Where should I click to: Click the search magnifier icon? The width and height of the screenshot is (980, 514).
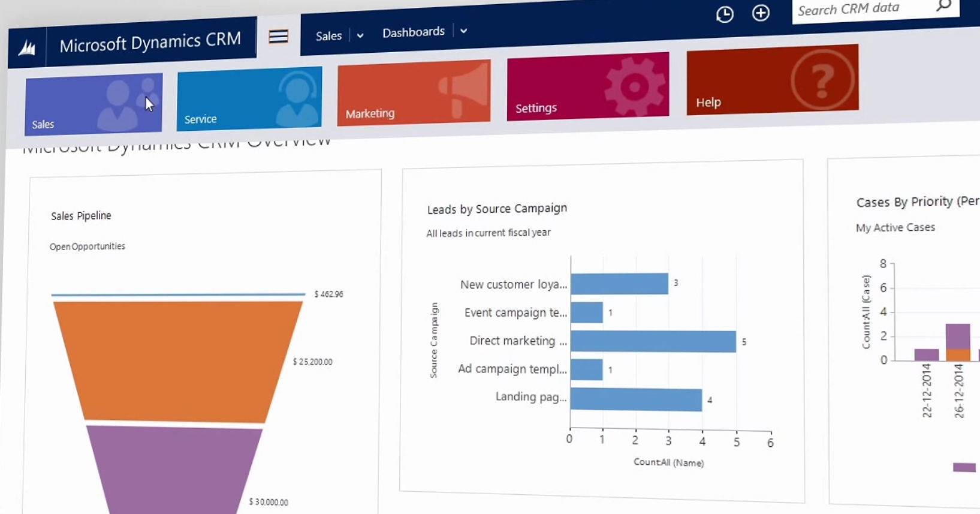pyautogui.click(x=943, y=6)
